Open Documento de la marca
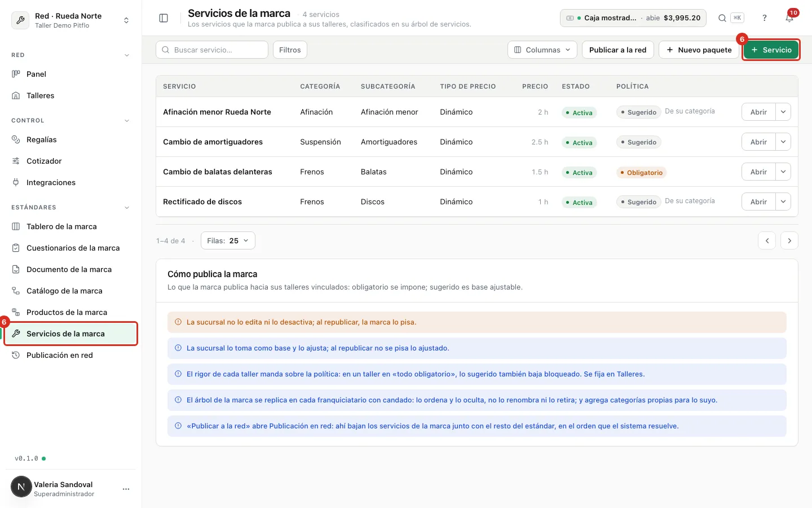Viewport: 812px width, 508px height. tap(71, 269)
